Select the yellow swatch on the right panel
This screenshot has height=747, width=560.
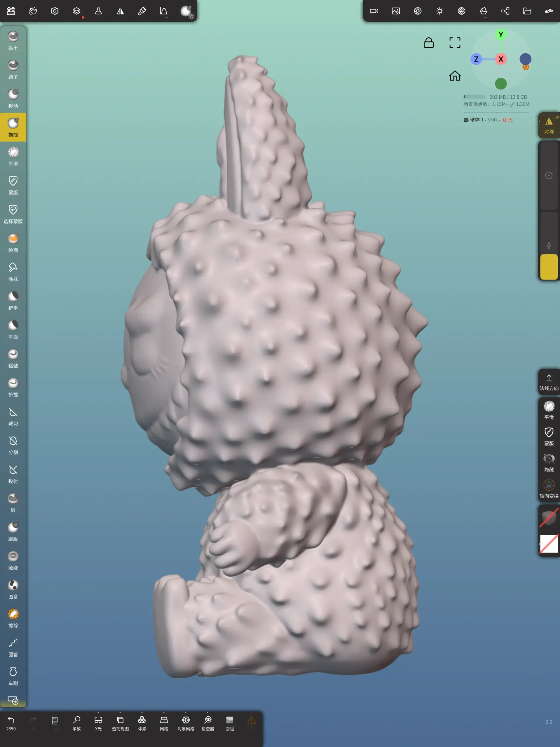[549, 267]
